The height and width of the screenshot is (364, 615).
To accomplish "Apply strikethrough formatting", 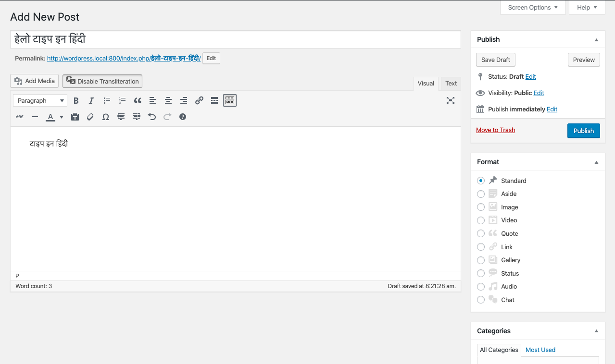I will pyautogui.click(x=20, y=117).
